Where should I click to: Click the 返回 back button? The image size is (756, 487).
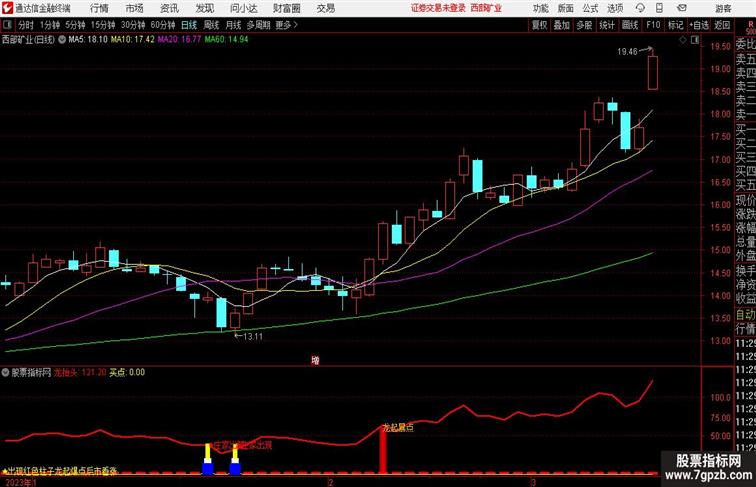tap(722, 25)
